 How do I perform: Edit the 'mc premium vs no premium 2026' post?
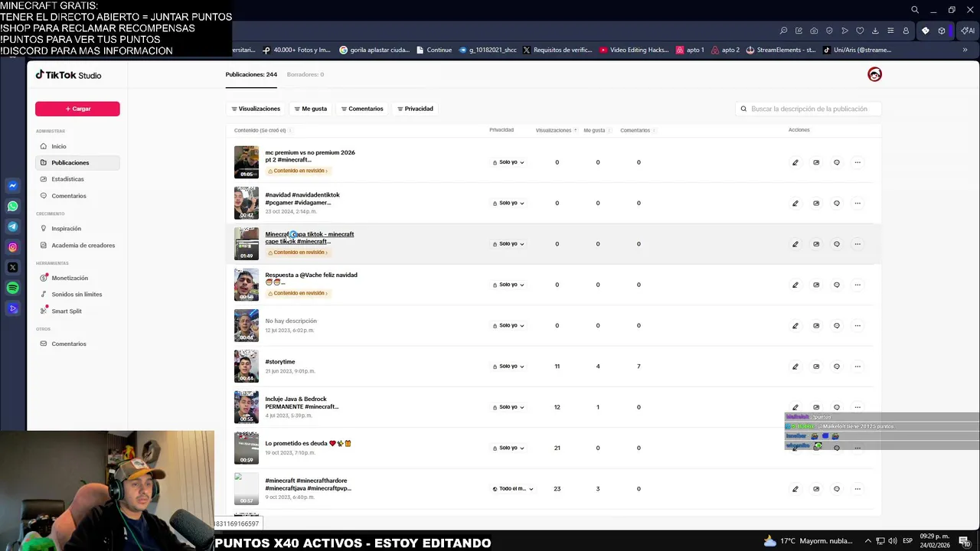[795, 162]
